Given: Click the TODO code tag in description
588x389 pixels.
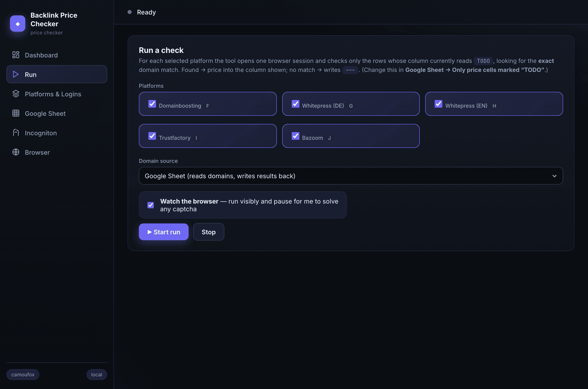Looking at the screenshot, I should tap(483, 61).
